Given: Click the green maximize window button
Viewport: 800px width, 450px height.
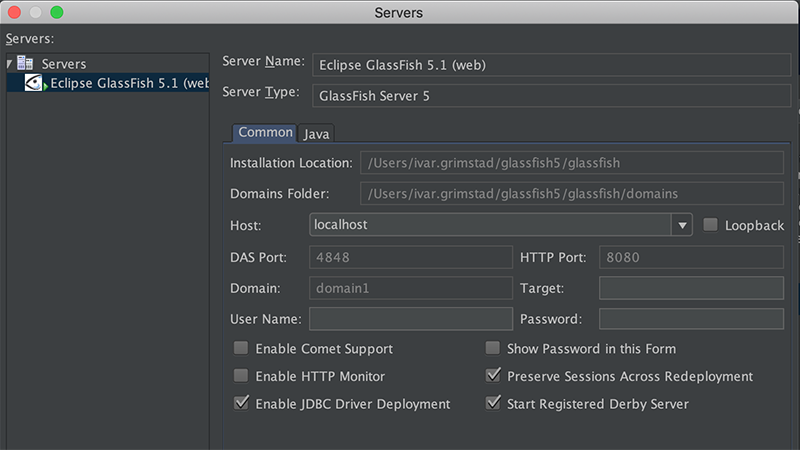Looking at the screenshot, I should tap(57, 12).
